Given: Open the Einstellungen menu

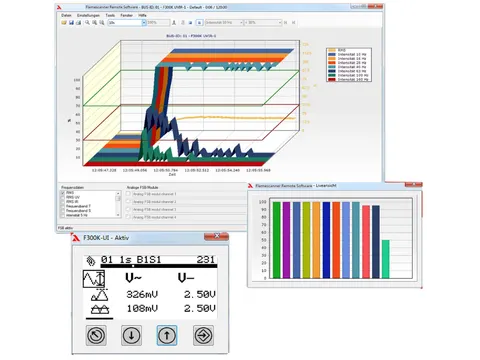Looking at the screenshot, I should pos(88,15).
